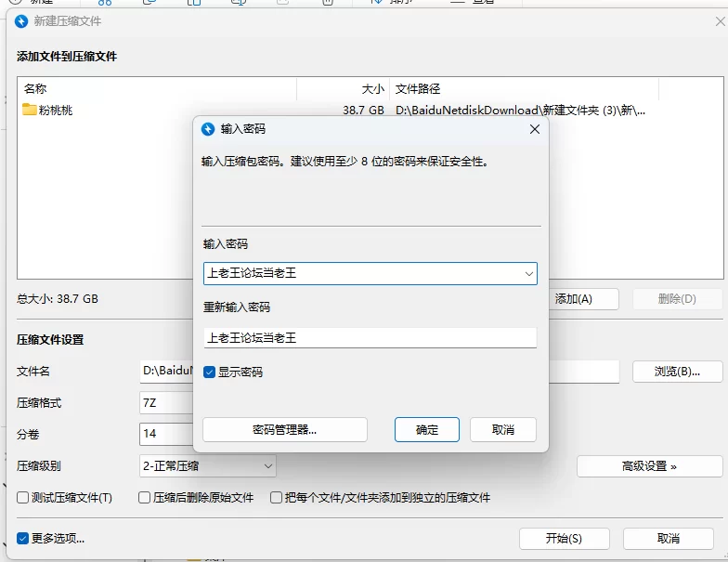This screenshot has height=562, width=728.
Task: Click the 文件名 path field
Action: [x=166, y=372]
